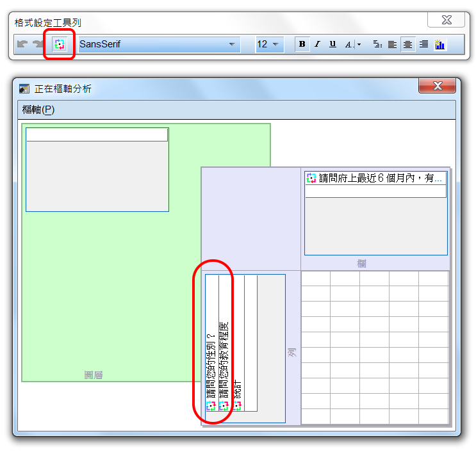Select the 請問府上最近6個月內 column dimension
This screenshot has width=476, height=452.
click(x=375, y=179)
